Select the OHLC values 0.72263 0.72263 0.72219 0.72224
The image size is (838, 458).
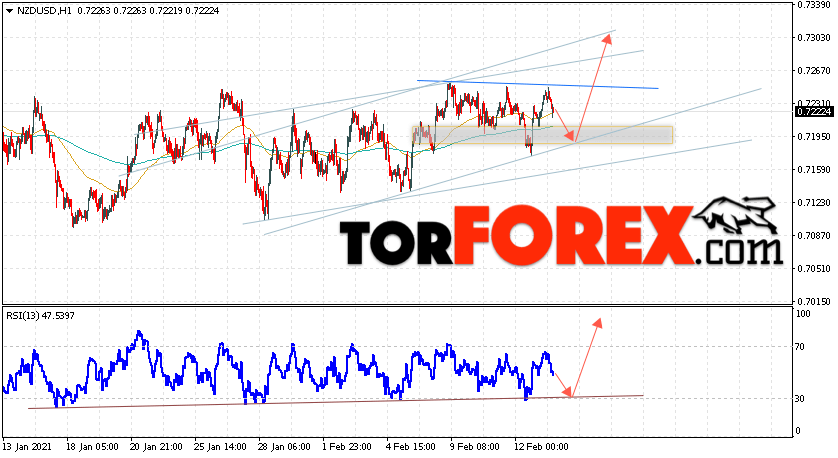tap(148, 11)
